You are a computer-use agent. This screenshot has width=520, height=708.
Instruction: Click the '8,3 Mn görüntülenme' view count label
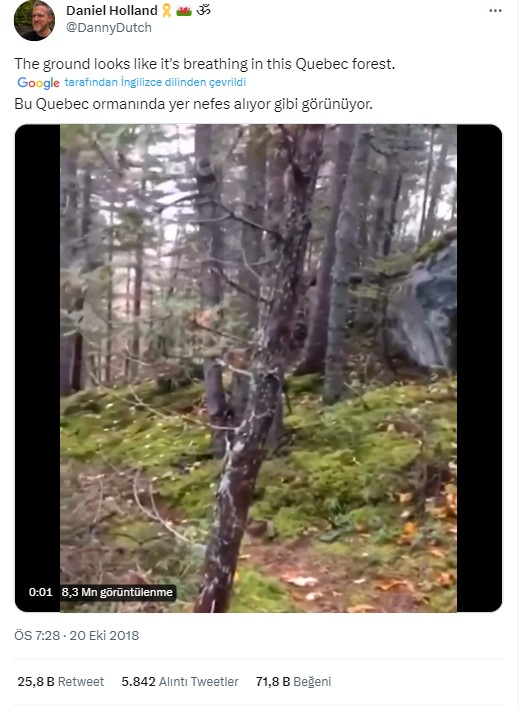(x=117, y=592)
